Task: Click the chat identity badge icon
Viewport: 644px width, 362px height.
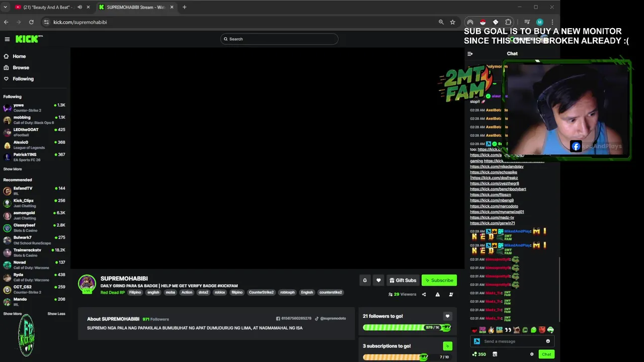Action: coord(476,341)
